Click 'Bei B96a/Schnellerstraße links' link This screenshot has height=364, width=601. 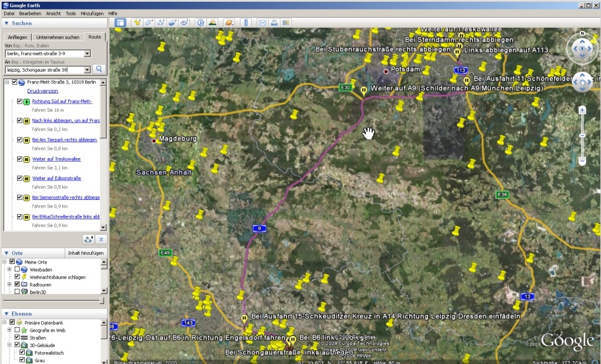[66, 216]
